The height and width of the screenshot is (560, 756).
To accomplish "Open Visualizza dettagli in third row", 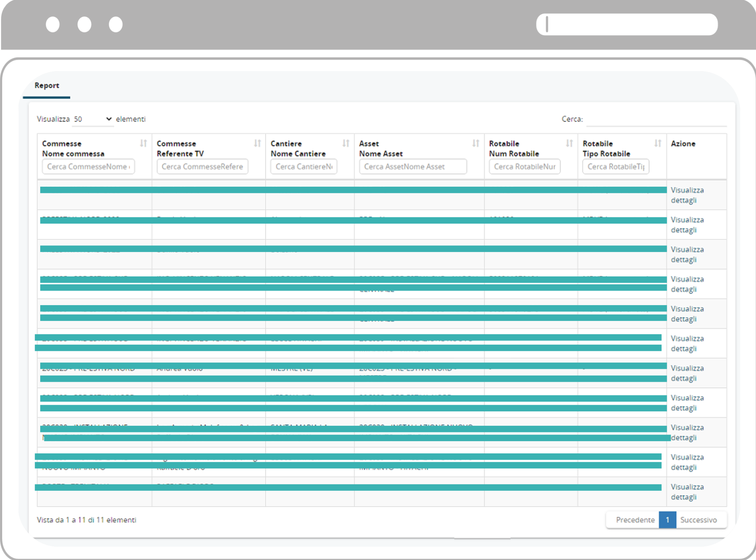I will point(687,255).
